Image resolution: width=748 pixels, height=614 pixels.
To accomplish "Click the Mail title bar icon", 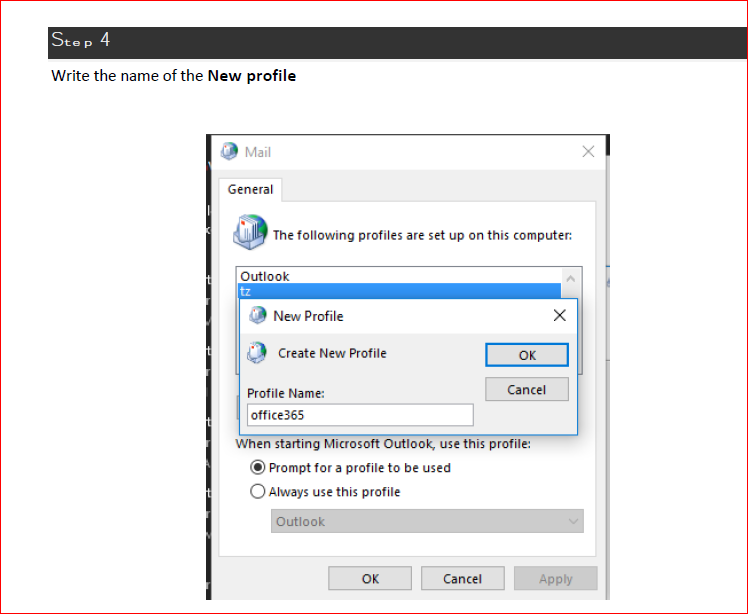I will (x=229, y=151).
